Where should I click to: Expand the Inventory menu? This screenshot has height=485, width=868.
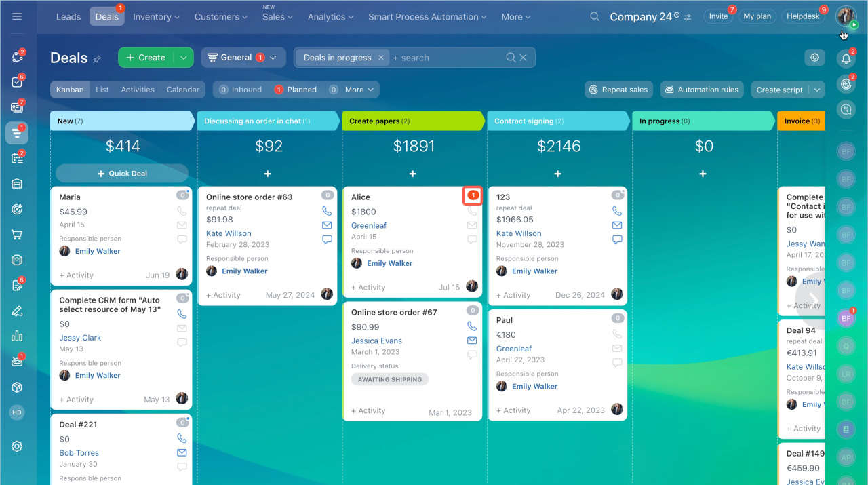tap(156, 17)
